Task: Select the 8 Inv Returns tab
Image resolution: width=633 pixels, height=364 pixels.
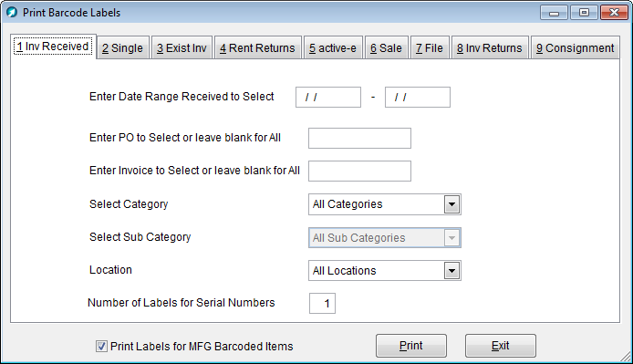Action: point(490,48)
